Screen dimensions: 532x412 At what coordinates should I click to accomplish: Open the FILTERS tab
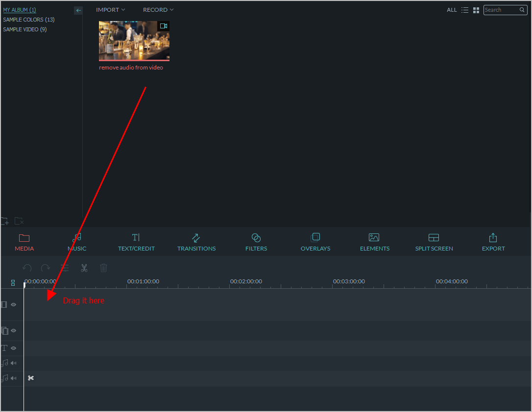click(x=256, y=242)
